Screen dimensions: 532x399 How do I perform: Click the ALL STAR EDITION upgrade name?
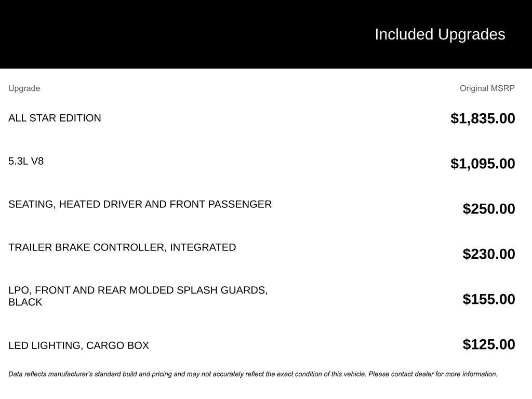(55, 118)
